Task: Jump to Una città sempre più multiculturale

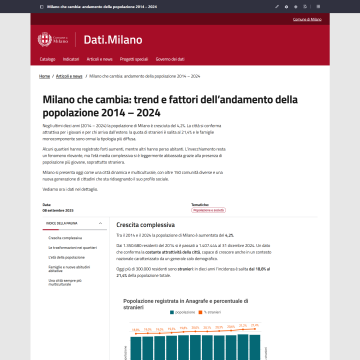Action: [65, 282]
